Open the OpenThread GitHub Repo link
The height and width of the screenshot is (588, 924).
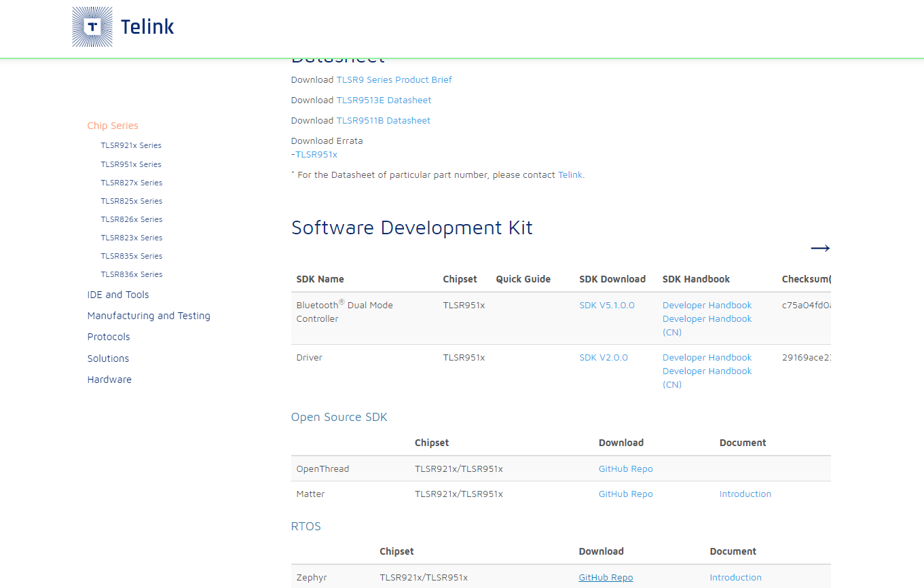[626, 468]
